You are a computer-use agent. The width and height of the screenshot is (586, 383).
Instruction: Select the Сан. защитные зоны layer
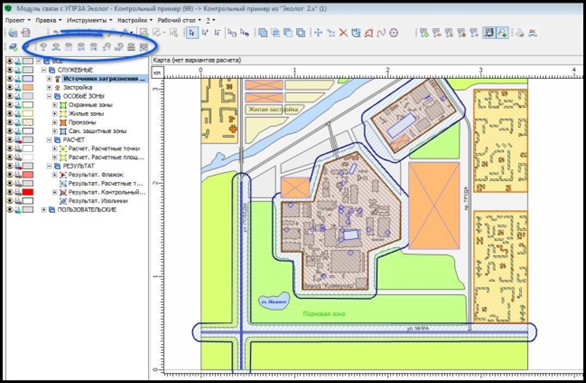(x=98, y=131)
